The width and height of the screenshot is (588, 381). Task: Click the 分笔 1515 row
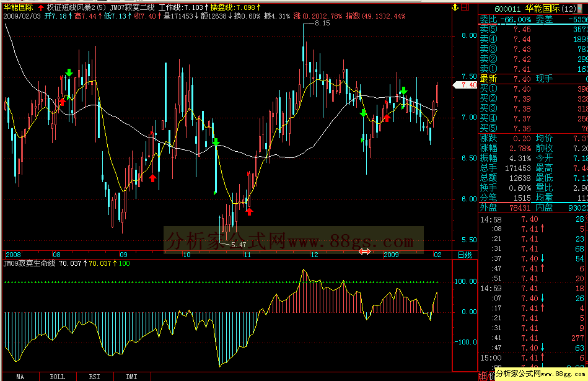[x=506, y=198]
